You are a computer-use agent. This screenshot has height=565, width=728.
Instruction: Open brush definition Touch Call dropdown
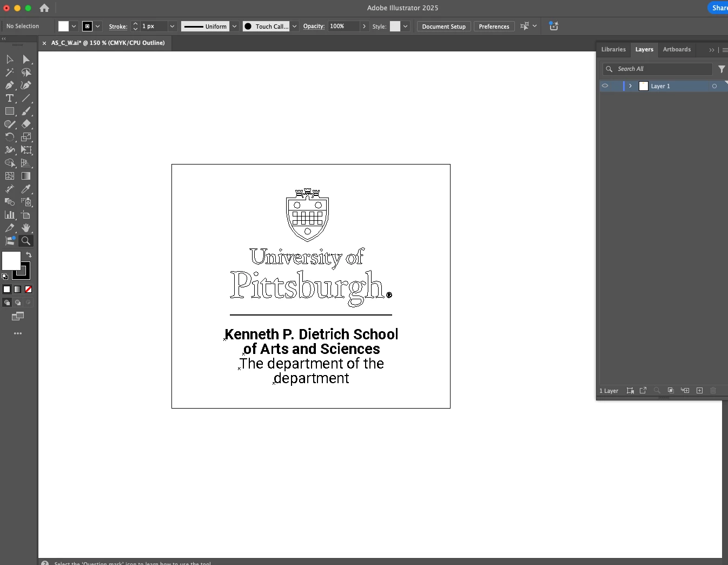tap(295, 26)
